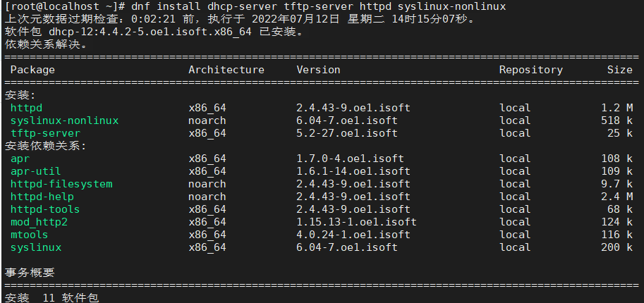Click the tftp-server package name
The height and width of the screenshot is (303, 644).
point(45,133)
